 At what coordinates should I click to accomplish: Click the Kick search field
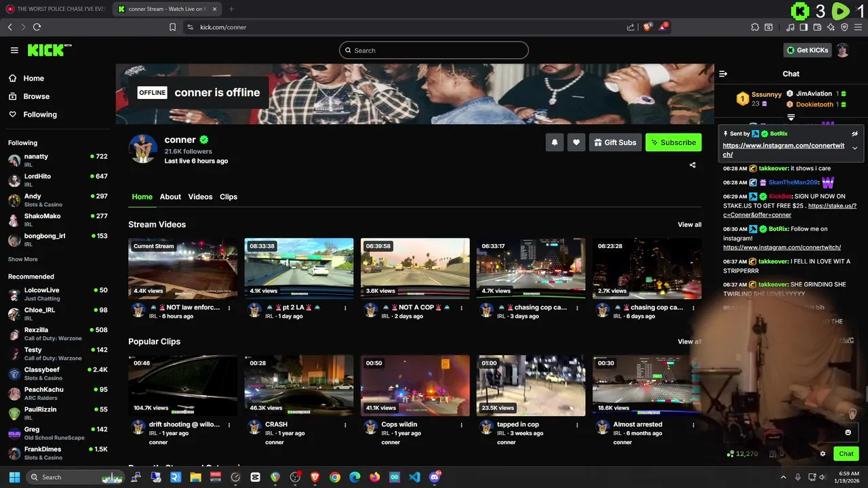click(x=434, y=50)
